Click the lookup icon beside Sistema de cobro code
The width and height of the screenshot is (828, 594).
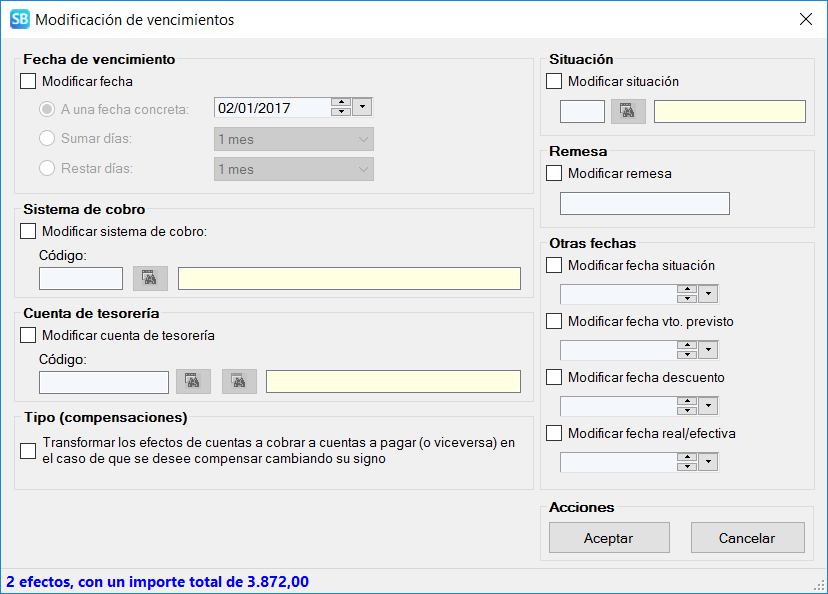tap(150, 278)
